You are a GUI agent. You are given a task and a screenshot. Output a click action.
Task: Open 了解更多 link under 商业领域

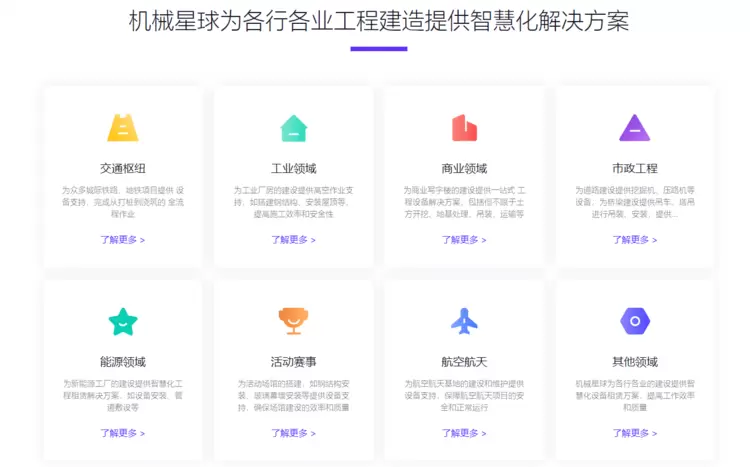click(464, 240)
